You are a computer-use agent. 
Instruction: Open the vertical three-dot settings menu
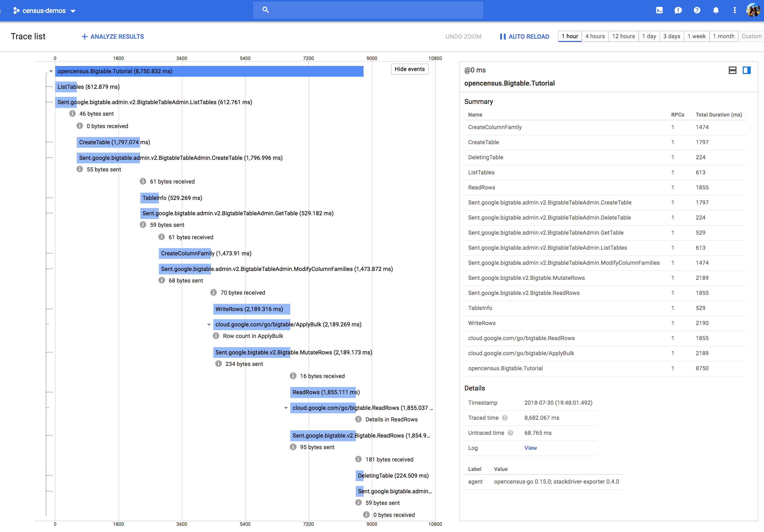[x=735, y=10]
